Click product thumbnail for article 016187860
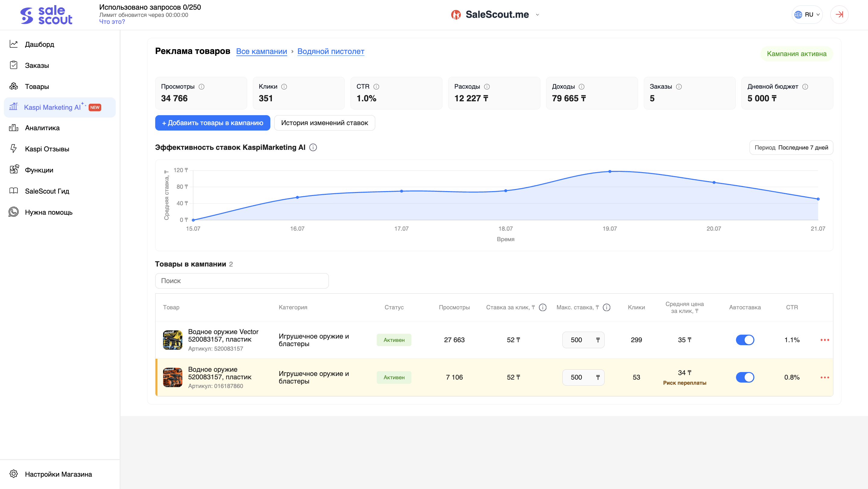The width and height of the screenshot is (868, 489). [x=172, y=377]
